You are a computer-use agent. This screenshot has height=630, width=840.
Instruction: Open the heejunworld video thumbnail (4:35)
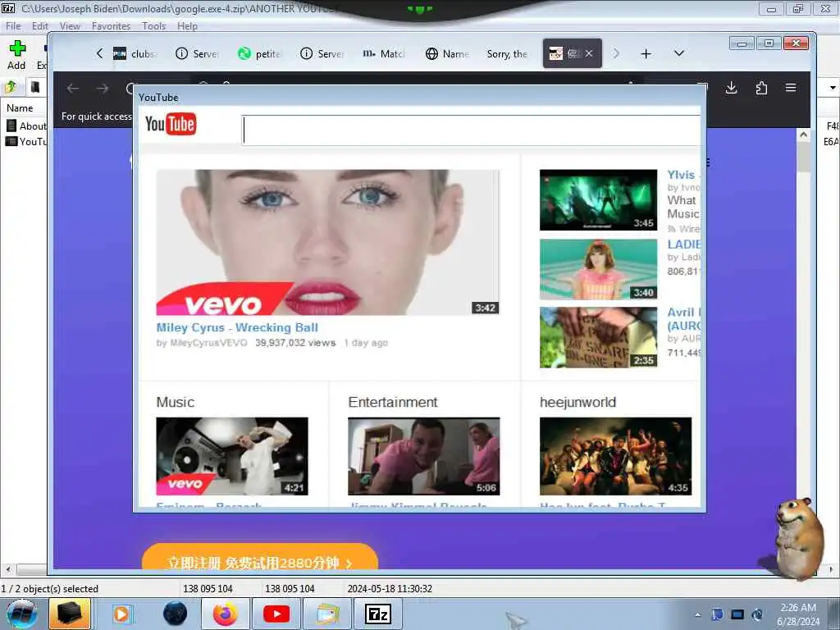[615, 456]
